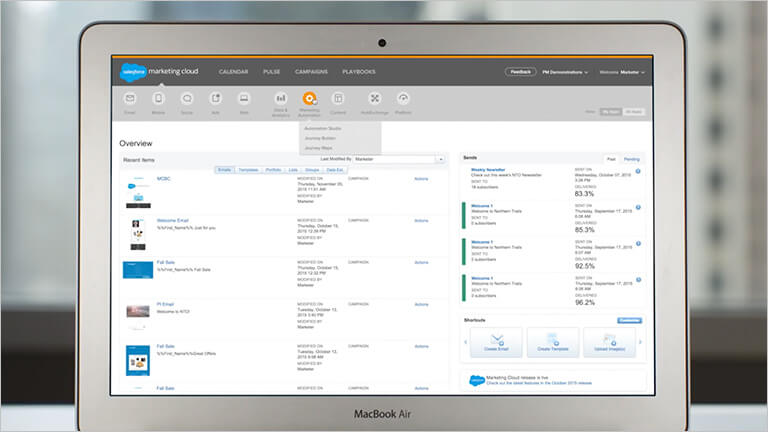The height and width of the screenshot is (432, 768).
Task: Show Pending sends
Action: [x=632, y=159]
